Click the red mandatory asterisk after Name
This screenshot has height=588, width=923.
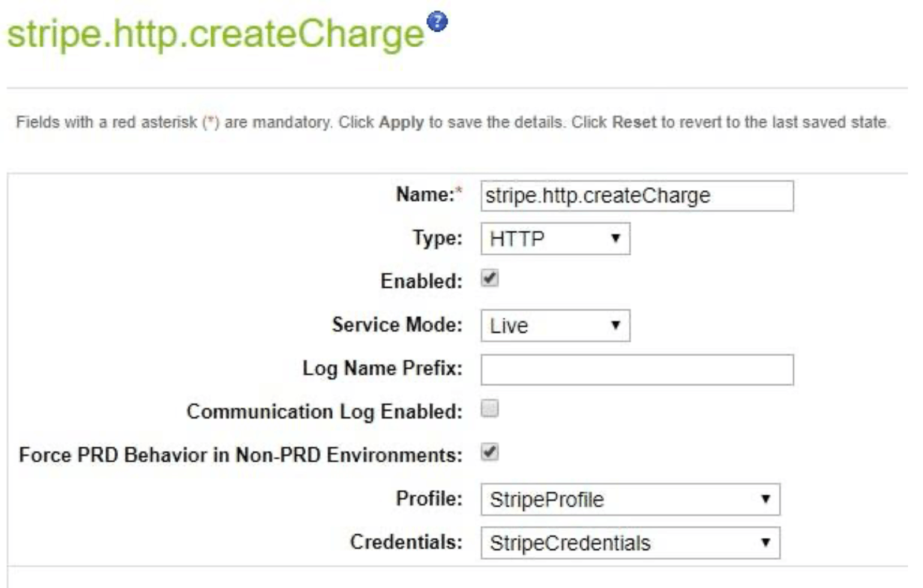(x=459, y=191)
